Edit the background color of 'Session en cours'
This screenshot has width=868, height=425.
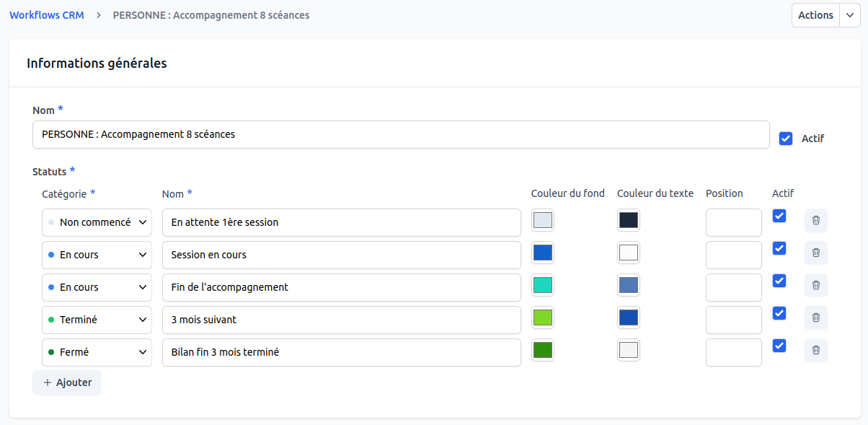tap(542, 253)
